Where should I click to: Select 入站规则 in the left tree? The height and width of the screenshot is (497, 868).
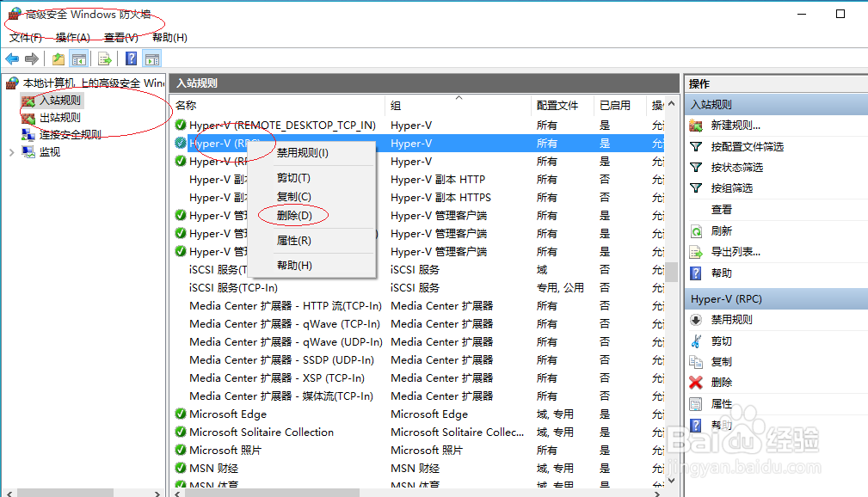coord(59,101)
